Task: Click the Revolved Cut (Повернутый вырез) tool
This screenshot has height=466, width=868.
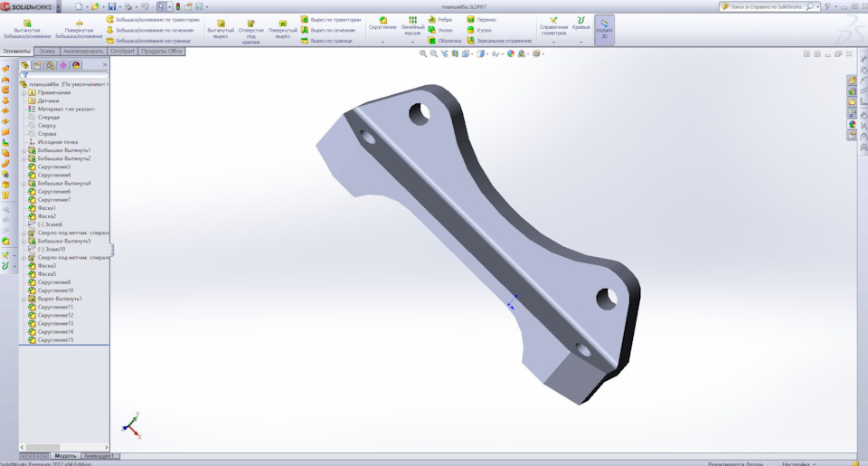Action: [x=282, y=30]
